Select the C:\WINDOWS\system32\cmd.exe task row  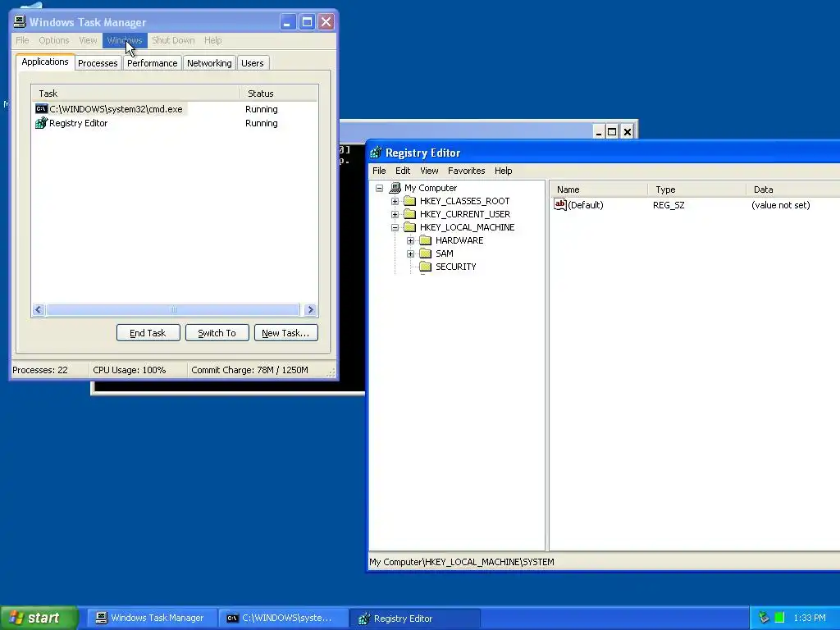pos(175,109)
